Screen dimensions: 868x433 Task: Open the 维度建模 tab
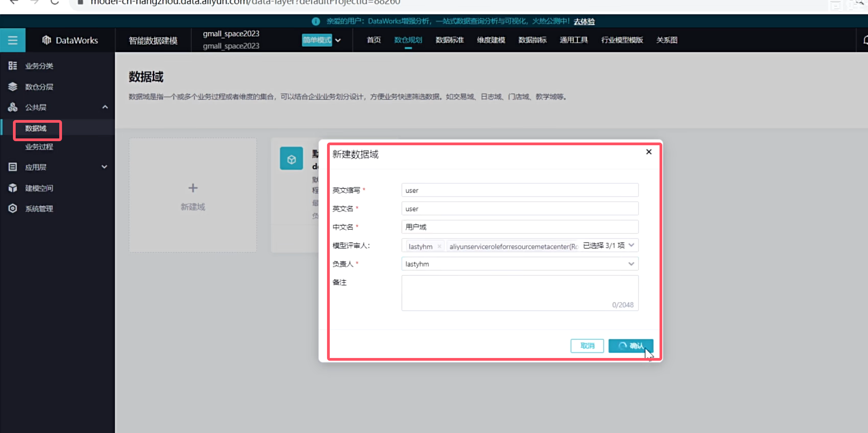tap(491, 40)
